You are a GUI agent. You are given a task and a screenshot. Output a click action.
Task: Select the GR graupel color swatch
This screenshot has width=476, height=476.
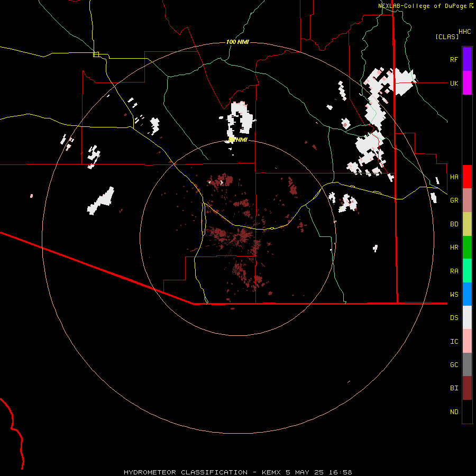467,200
